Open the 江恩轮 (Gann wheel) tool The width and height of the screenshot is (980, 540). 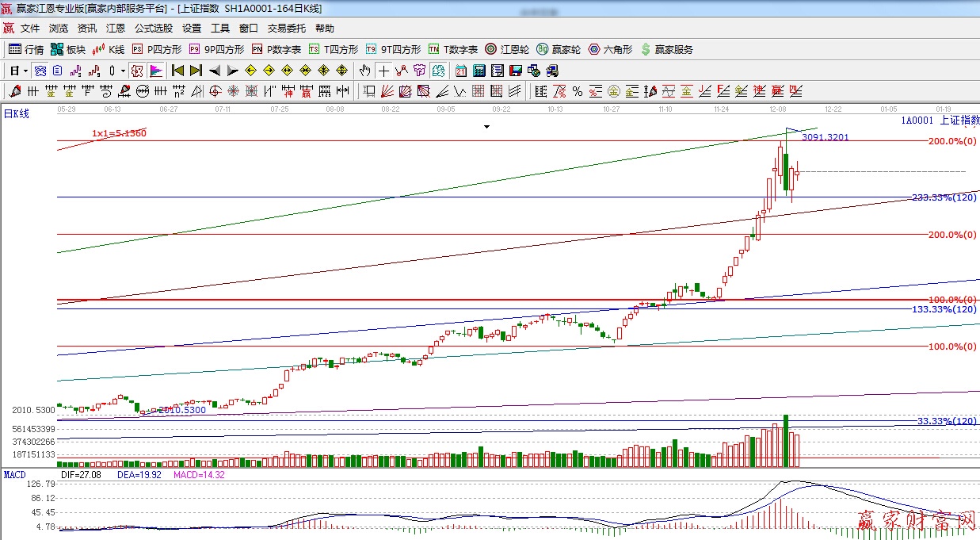click(507, 49)
